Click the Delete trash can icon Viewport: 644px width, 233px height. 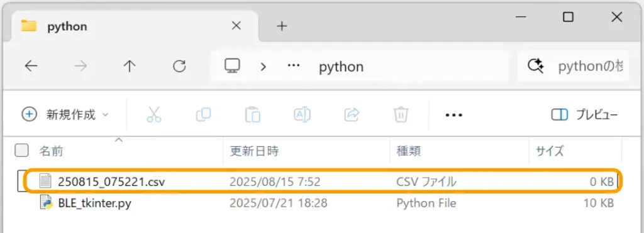[401, 114]
